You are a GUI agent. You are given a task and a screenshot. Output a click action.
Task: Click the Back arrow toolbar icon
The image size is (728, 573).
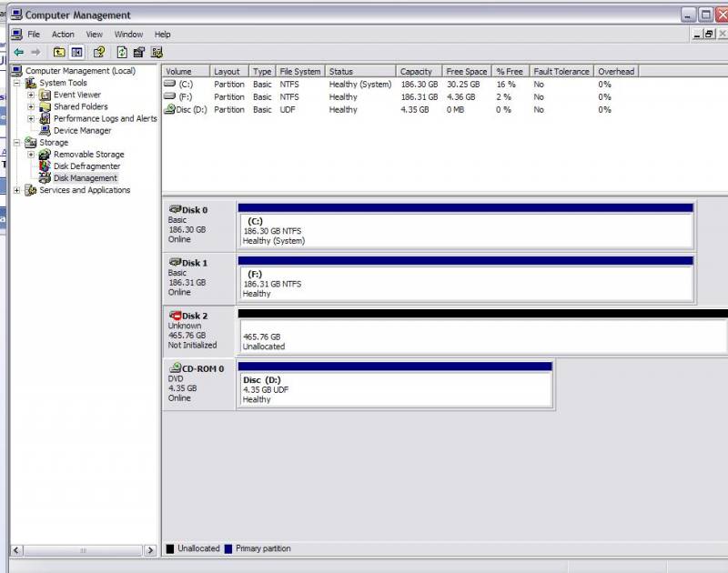pos(19,53)
